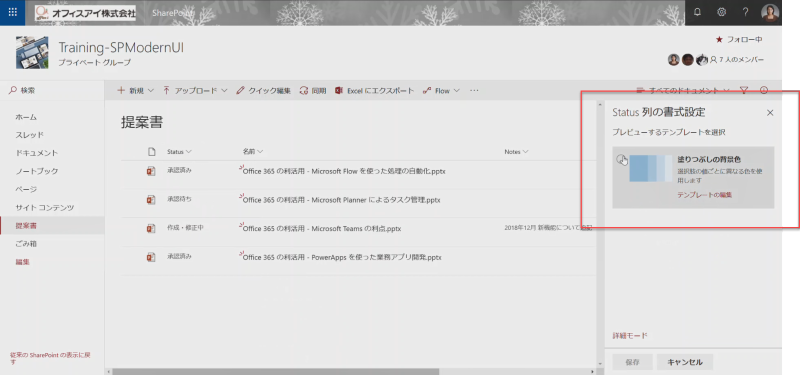Open the Flow dropdown menu
800x375 pixels.
pos(441,91)
